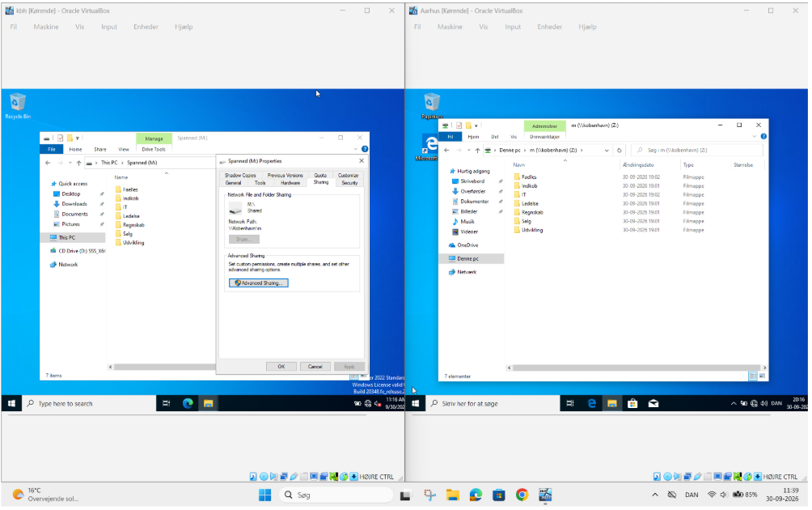Click Advanced Sharing button

259,283
